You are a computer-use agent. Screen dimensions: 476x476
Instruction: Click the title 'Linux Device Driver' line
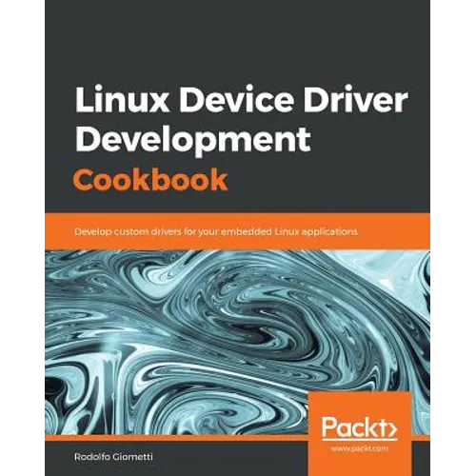point(241,100)
